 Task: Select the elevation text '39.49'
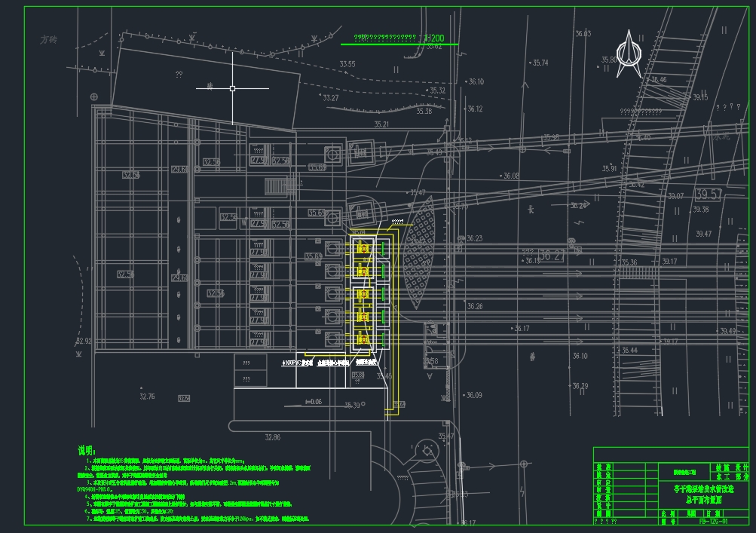[x=728, y=331]
